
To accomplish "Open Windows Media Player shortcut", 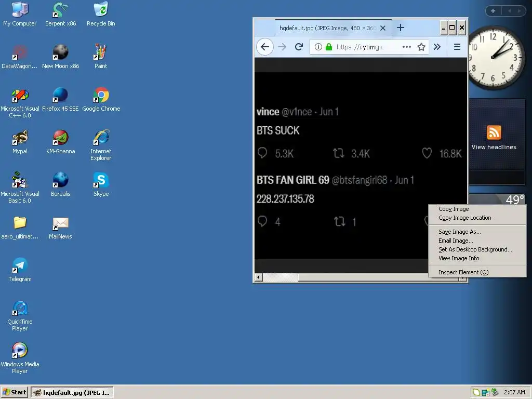I will coord(20,358).
